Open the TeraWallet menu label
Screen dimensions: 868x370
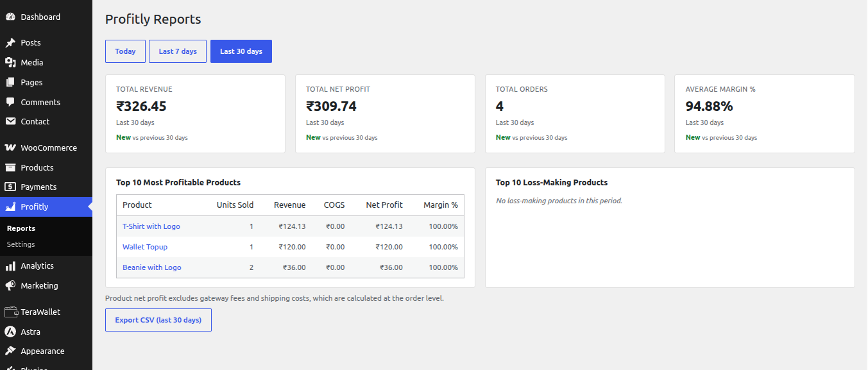click(40, 312)
